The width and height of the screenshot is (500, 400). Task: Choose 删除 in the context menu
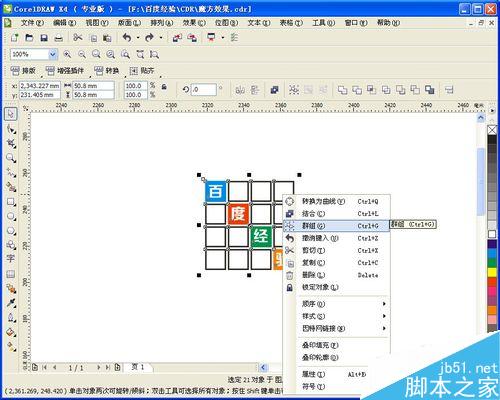336,275
